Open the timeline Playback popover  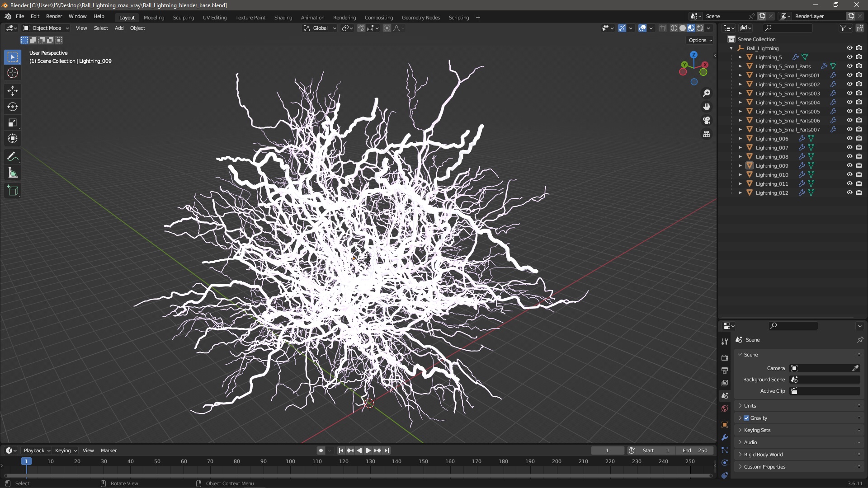tap(37, 450)
